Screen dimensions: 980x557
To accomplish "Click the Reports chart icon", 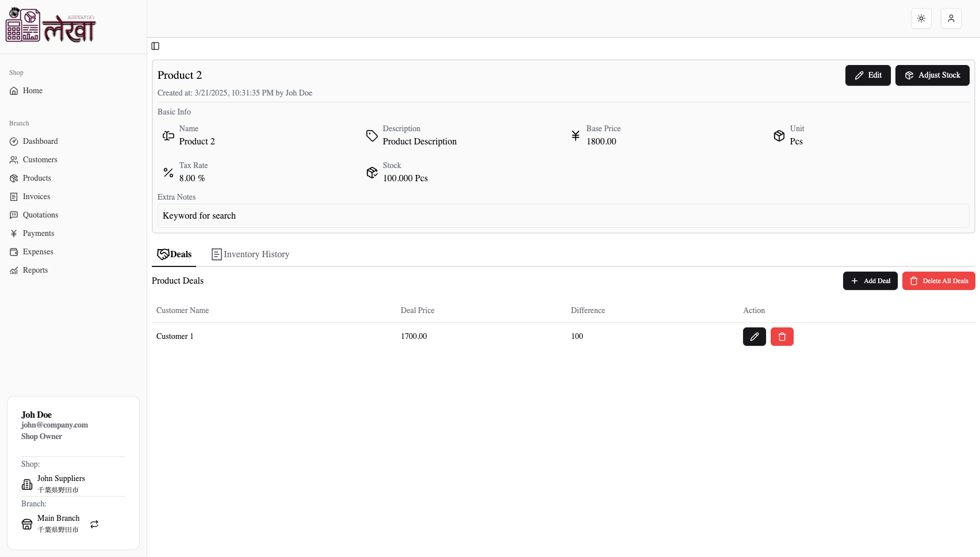I will [x=14, y=270].
